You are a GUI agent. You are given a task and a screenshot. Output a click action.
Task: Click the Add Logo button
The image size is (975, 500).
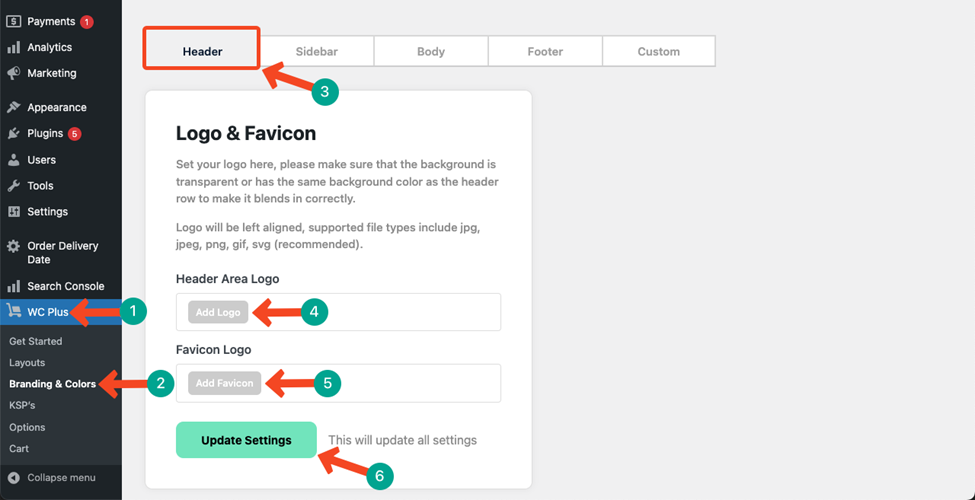click(218, 312)
